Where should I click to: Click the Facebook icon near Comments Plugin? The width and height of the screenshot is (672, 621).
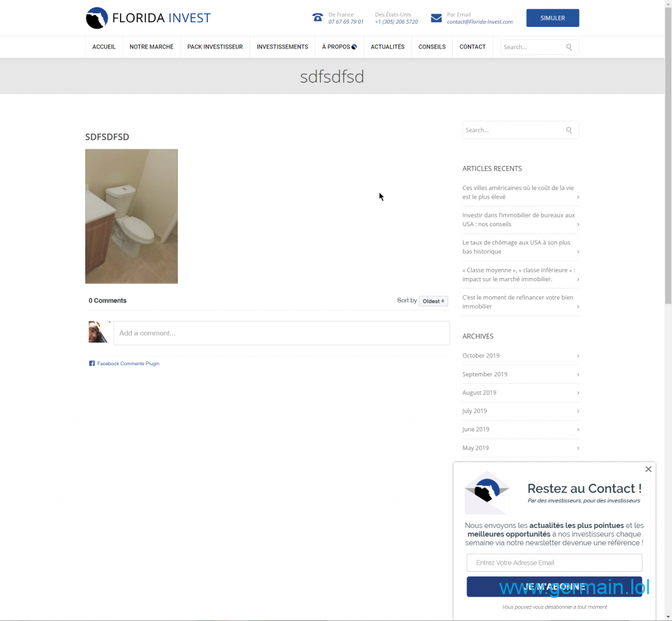92,363
